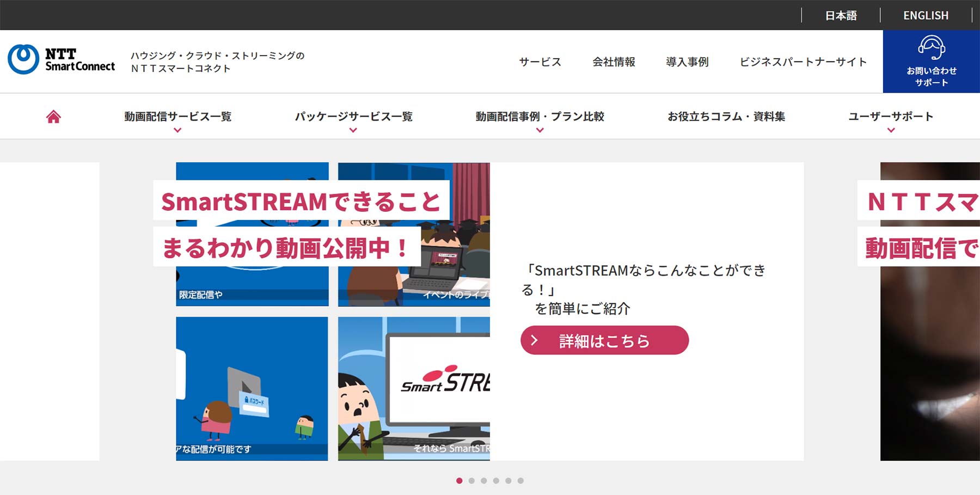Go to the home page icon

(x=53, y=117)
